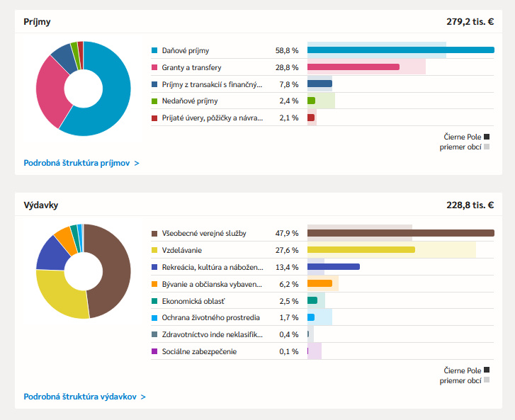Select the Daňové príjmy bar in chart
Viewport: 515px width, 420px height.
click(x=400, y=50)
